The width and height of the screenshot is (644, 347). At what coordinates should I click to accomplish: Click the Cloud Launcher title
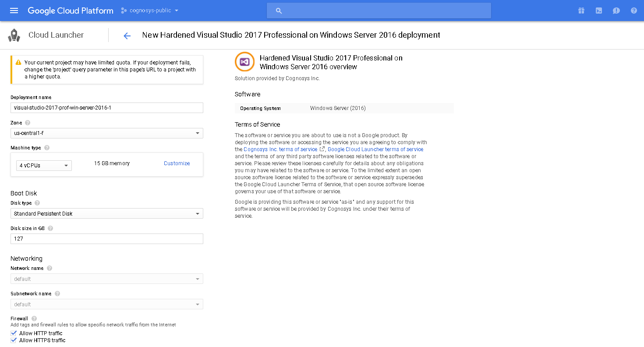[x=56, y=35]
